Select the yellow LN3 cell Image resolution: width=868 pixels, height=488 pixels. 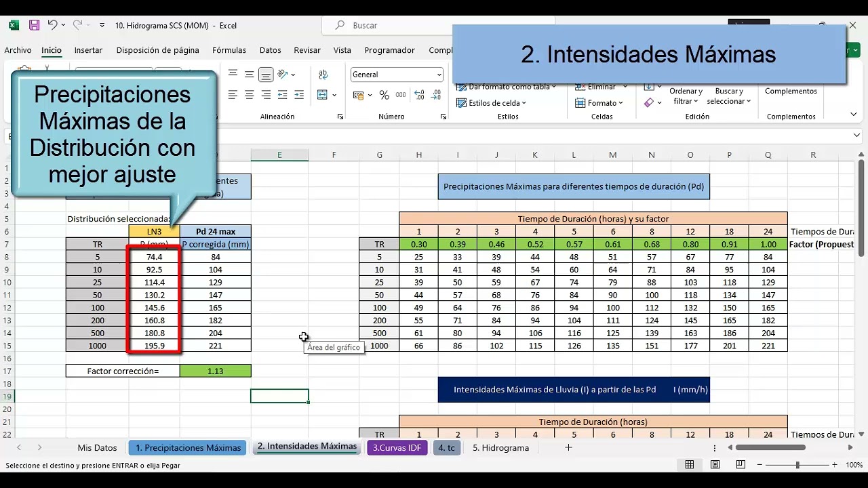click(155, 231)
